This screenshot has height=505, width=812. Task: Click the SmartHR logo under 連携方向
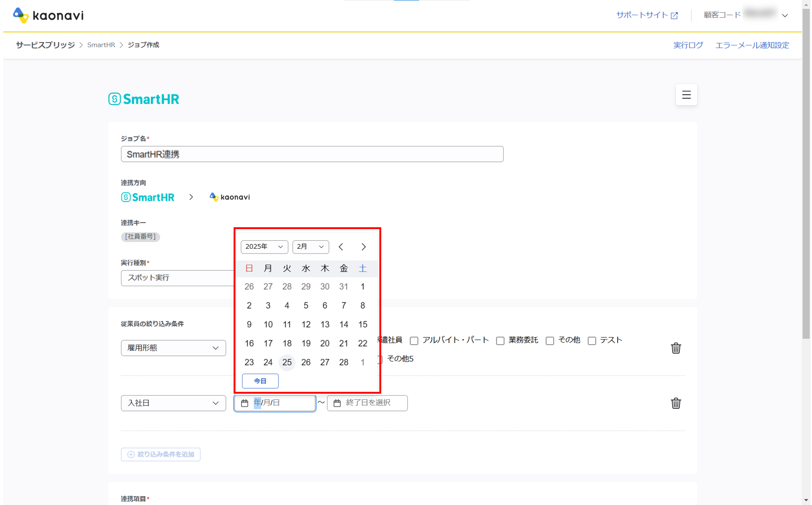pyautogui.click(x=148, y=197)
